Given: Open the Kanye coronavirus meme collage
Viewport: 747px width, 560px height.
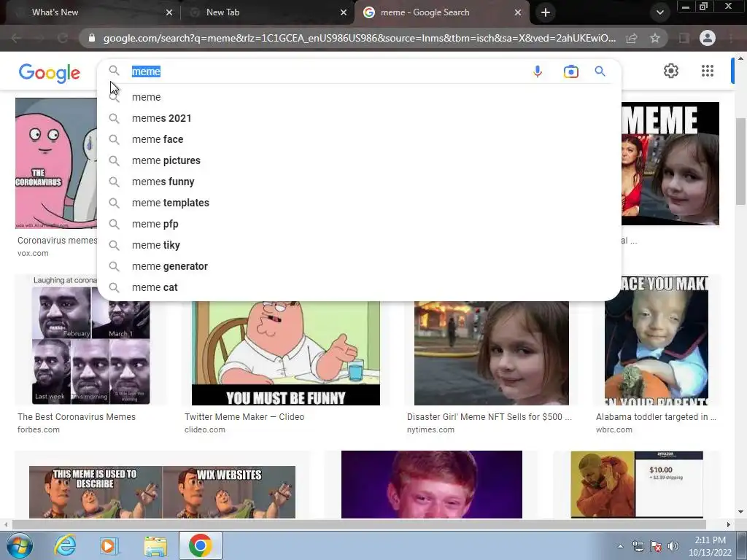Looking at the screenshot, I should click(90, 340).
